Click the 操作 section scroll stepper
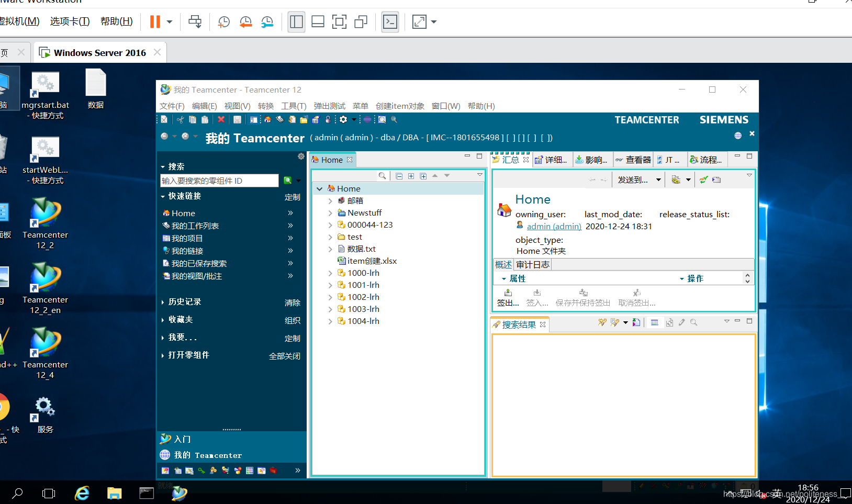 coord(747,278)
